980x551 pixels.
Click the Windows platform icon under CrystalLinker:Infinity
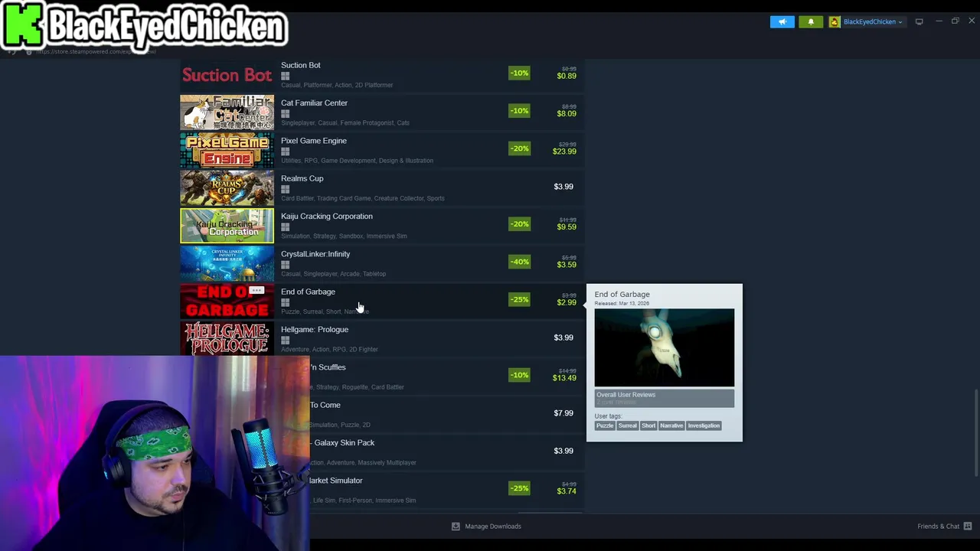pyautogui.click(x=285, y=265)
